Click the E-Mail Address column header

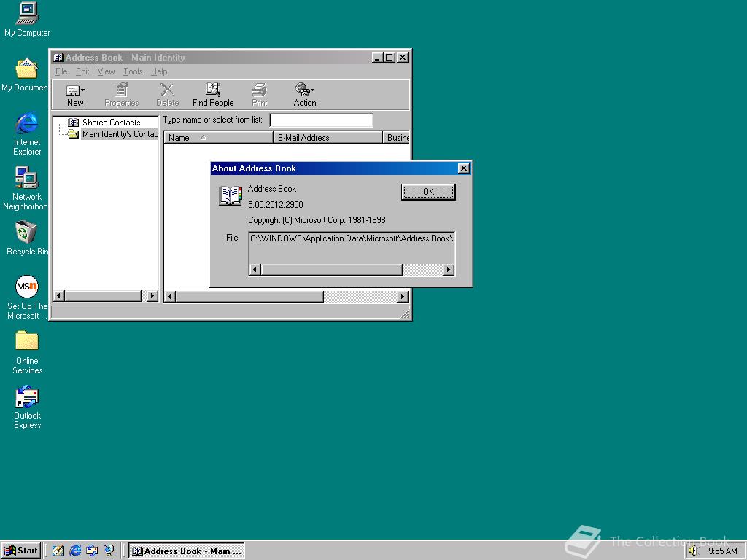[x=328, y=138]
